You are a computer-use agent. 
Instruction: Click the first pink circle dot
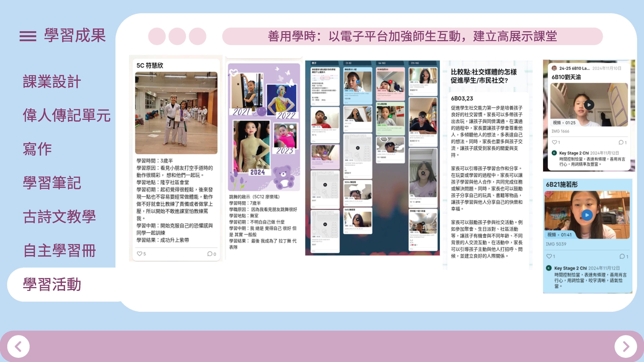[157, 37]
